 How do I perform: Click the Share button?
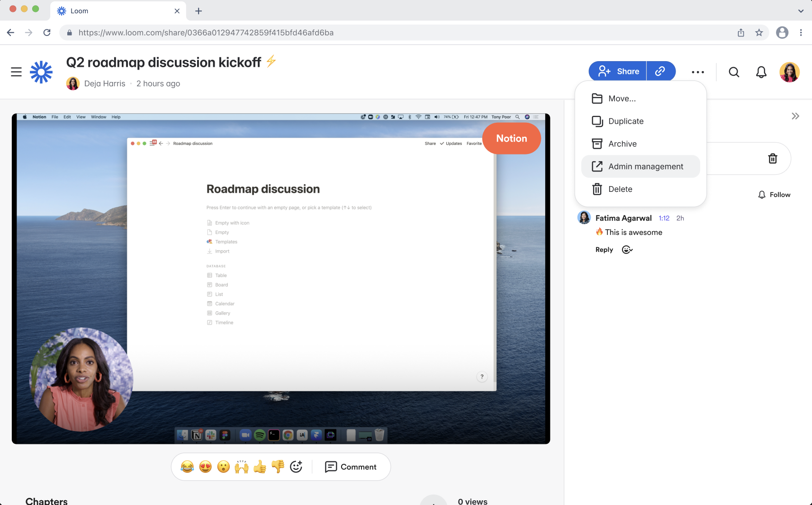coord(618,71)
